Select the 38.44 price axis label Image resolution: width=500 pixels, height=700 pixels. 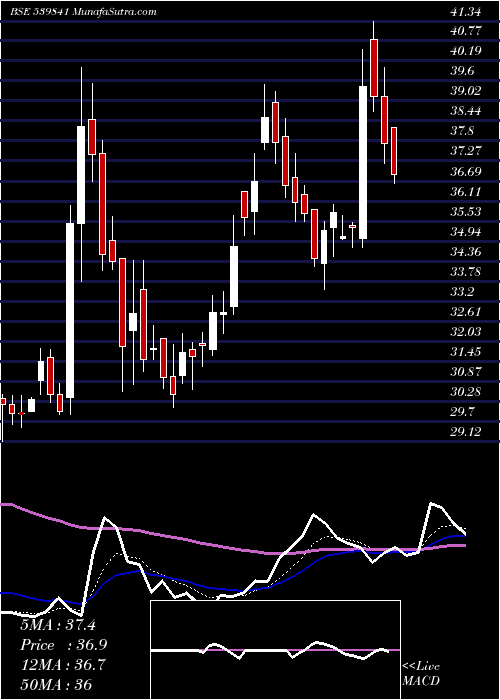point(466,111)
